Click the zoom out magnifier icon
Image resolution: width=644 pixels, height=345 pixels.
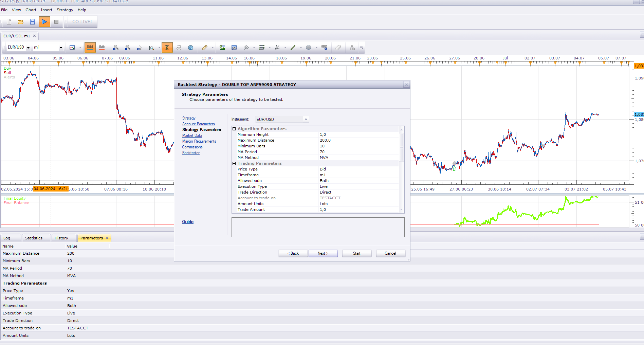[x=128, y=48]
